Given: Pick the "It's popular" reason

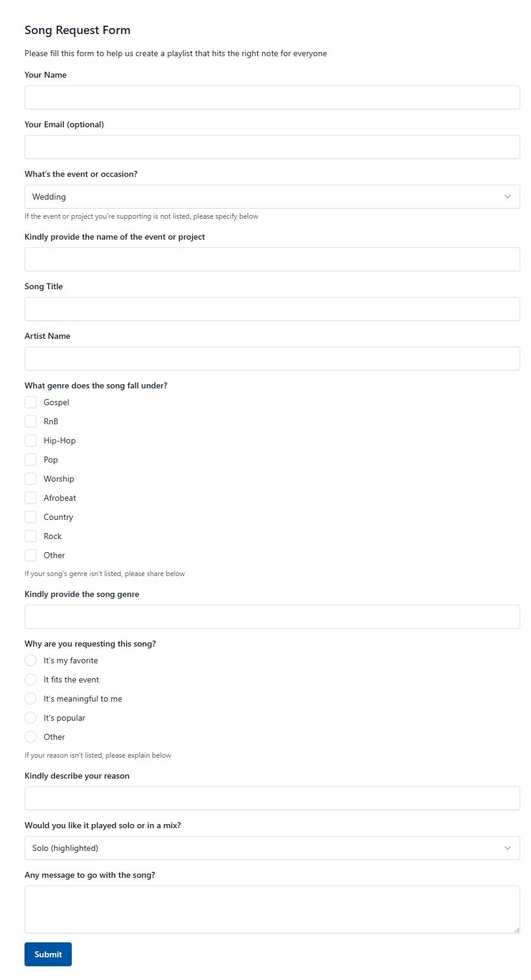Looking at the screenshot, I should click(x=30, y=718).
